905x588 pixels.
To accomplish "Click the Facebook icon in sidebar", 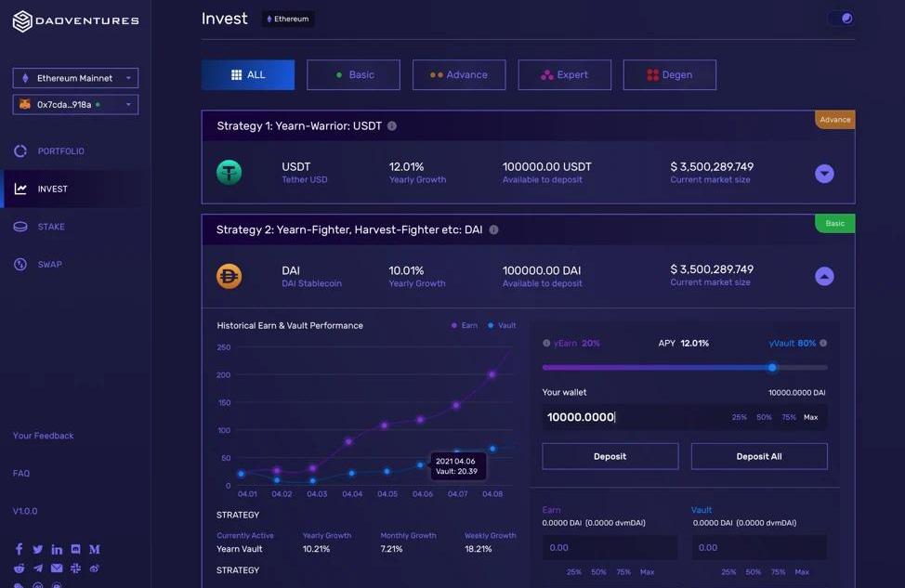I will (20, 550).
